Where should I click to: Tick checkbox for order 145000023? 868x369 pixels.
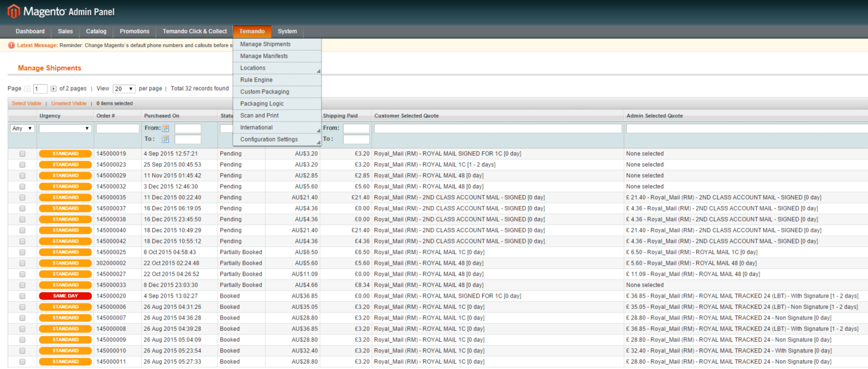click(23, 165)
